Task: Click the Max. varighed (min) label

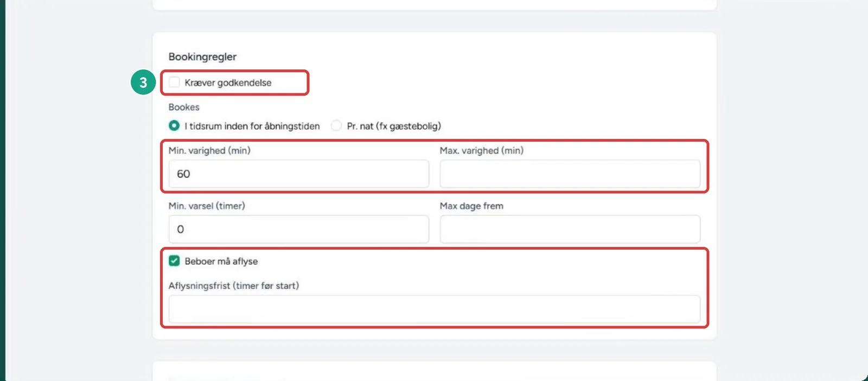Action: pyautogui.click(x=482, y=150)
